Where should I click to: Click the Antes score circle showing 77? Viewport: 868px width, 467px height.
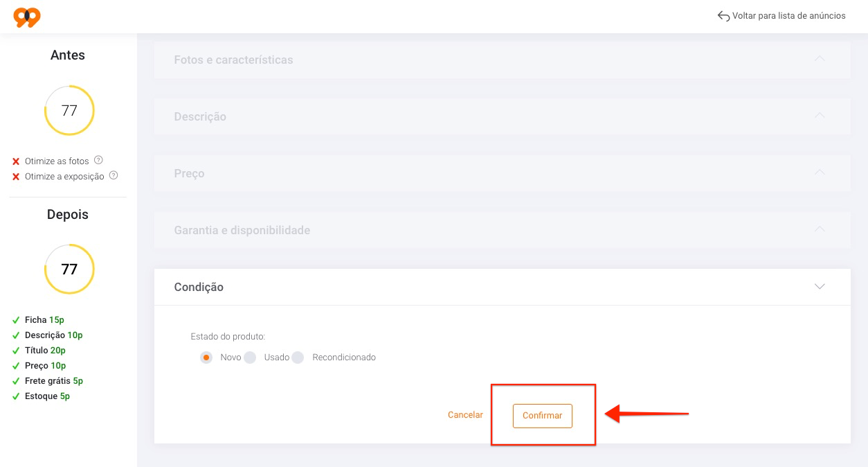coord(69,110)
